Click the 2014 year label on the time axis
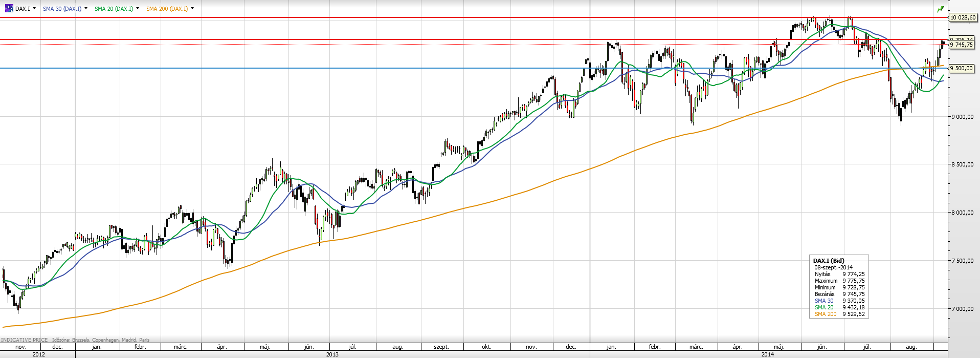The width and height of the screenshot is (980, 358). click(767, 354)
